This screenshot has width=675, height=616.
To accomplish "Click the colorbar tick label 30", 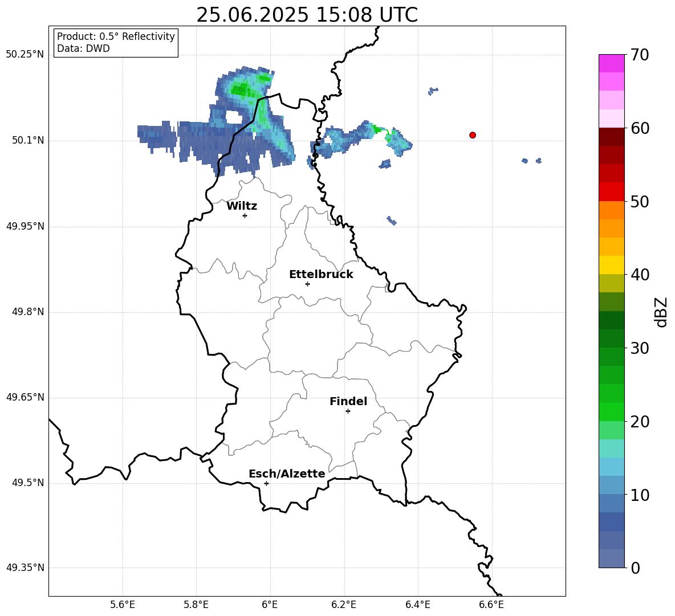I will [640, 348].
